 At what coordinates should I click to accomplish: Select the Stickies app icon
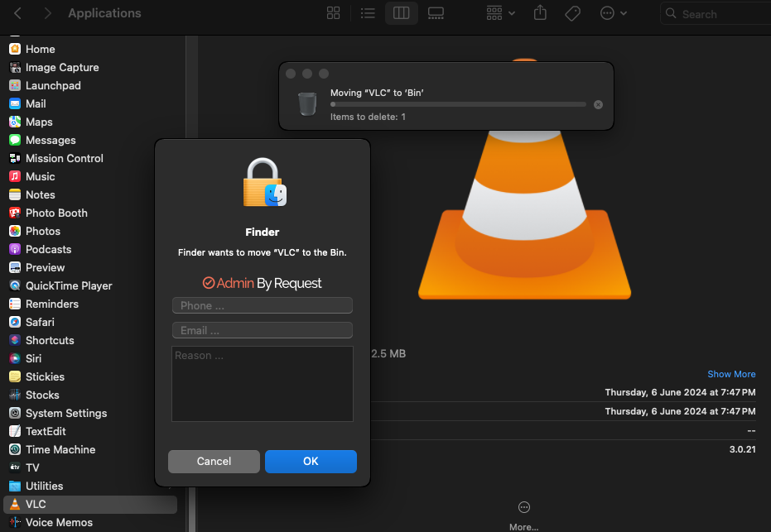(x=15, y=376)
